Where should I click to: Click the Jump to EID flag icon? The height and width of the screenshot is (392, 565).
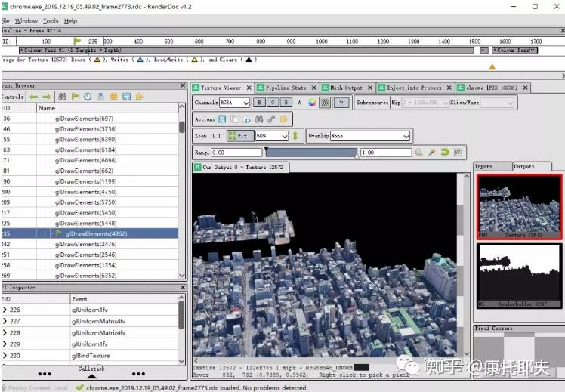click(75, 97)
